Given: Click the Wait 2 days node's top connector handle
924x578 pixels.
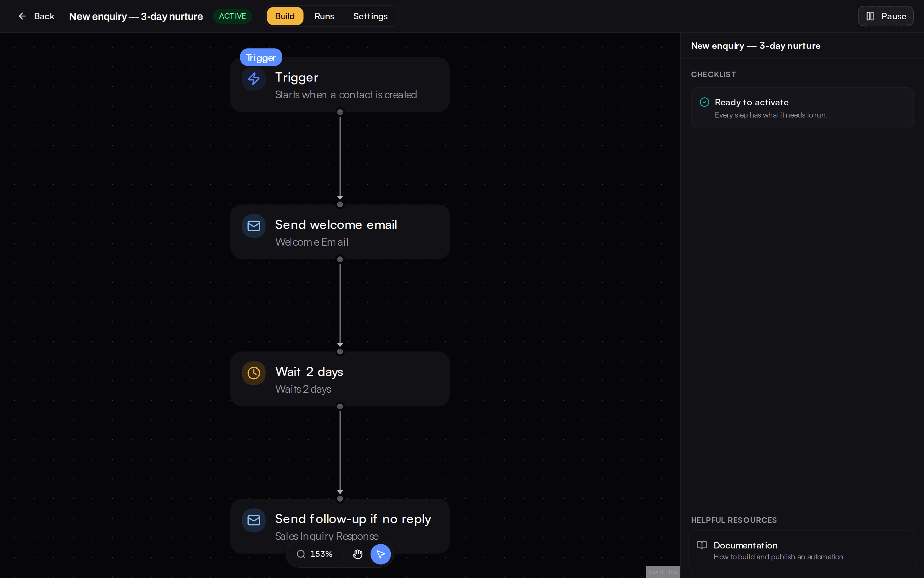Looking at the screenshot, I should click(x=340, y=352).
